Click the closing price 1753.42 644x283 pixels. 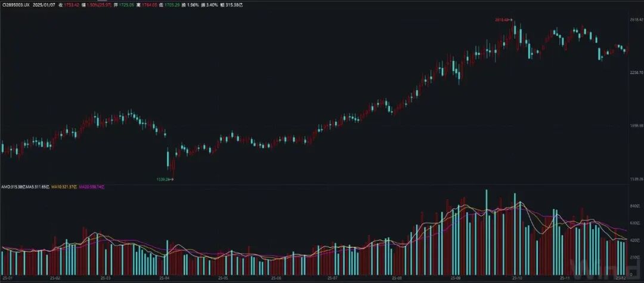71,5
